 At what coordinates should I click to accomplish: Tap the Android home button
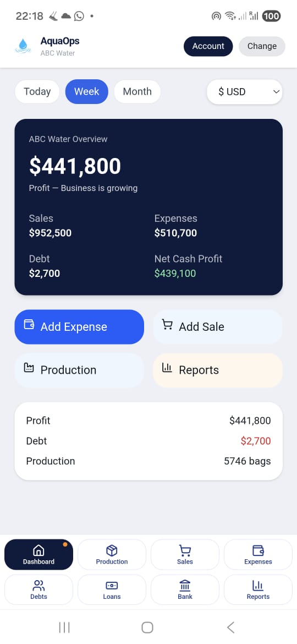pyautogui.click(x=147, y=627)
